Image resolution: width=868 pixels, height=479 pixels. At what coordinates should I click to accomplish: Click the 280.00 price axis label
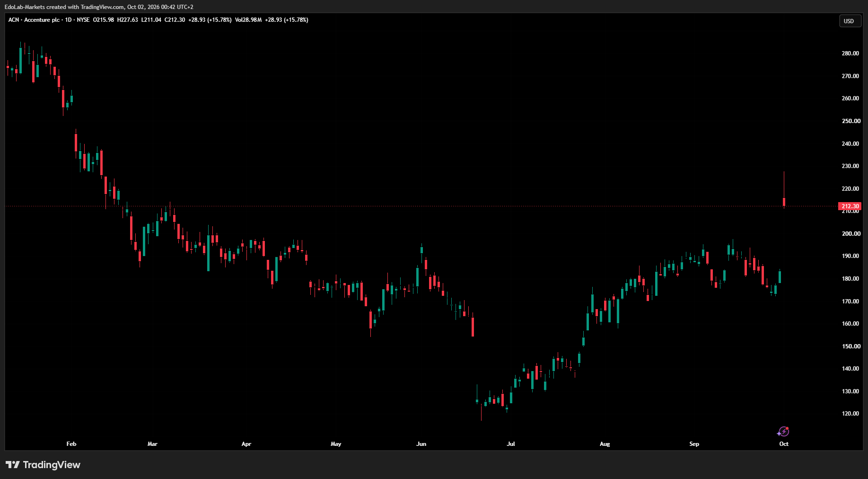click(850, 53)
